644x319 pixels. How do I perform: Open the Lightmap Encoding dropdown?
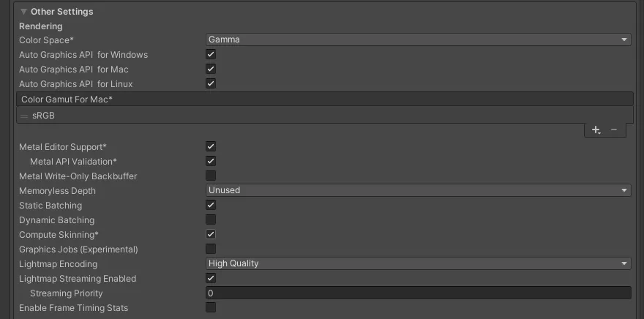tap(418, 263)
